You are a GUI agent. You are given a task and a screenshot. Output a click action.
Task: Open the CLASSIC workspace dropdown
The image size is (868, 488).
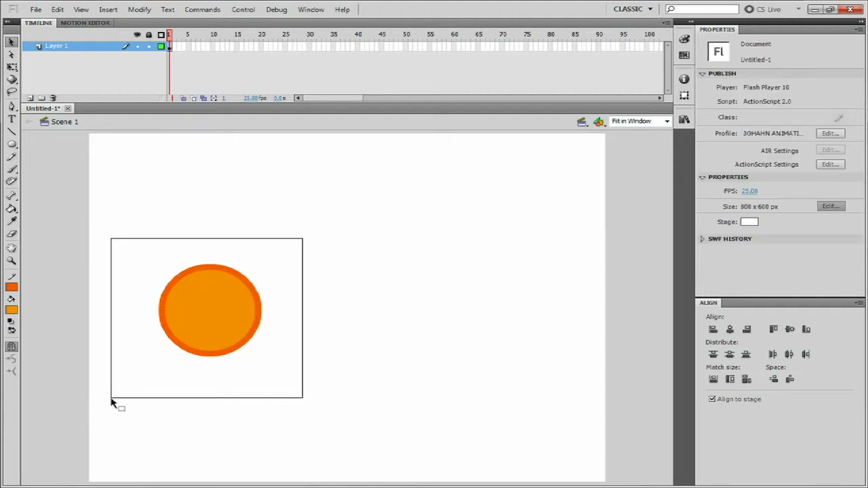633,9
